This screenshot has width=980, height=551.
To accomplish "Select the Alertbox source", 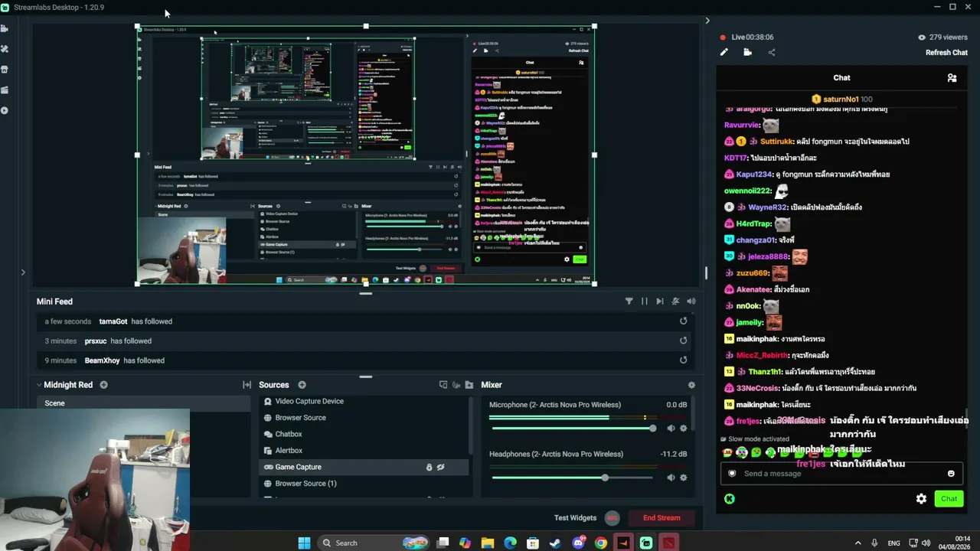I will [x=364, y=451].
